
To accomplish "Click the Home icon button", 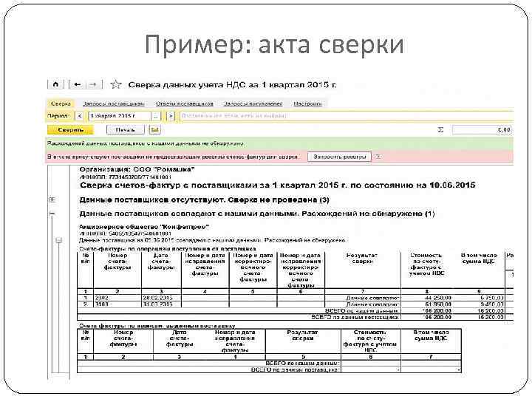I will (x=55, y=84).
